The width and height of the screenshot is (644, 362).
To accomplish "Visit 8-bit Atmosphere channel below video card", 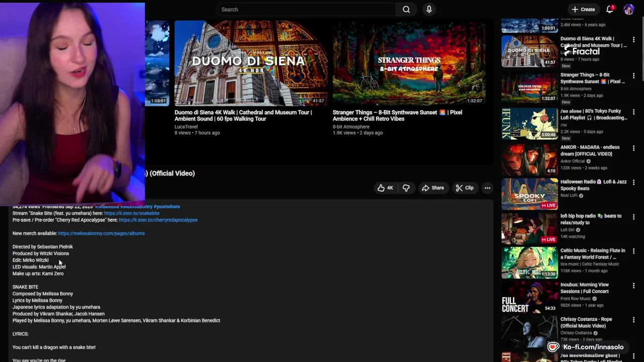I will [x=351, y=127].
